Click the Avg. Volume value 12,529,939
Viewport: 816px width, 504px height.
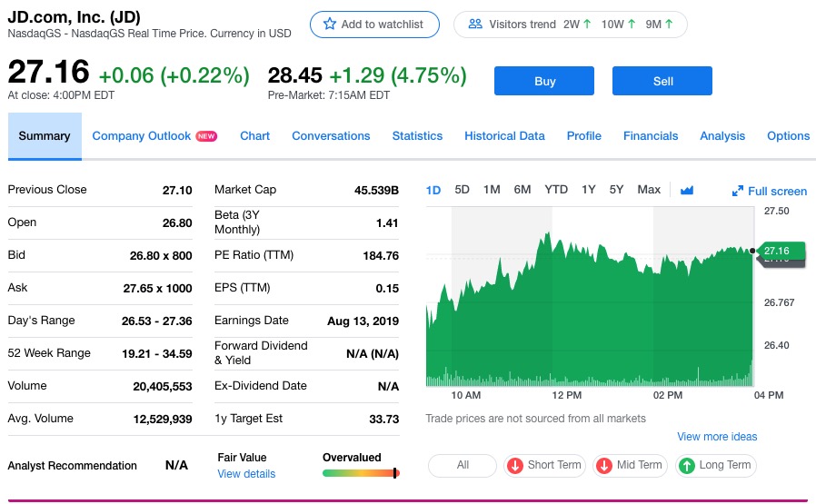coord(163,420)
